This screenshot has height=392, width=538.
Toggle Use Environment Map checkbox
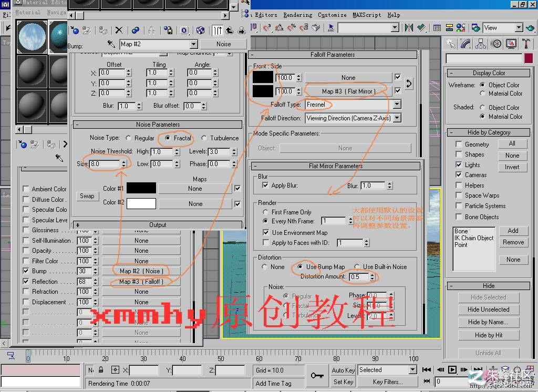tap(265, 232)
